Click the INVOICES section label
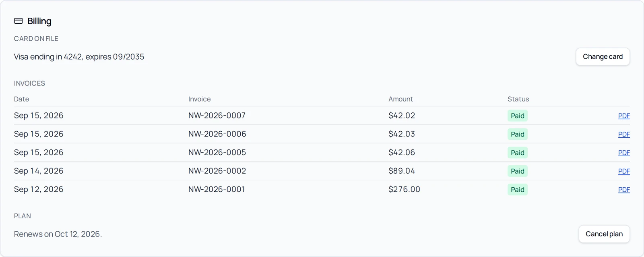644x257 pixels. pos(29,83)
